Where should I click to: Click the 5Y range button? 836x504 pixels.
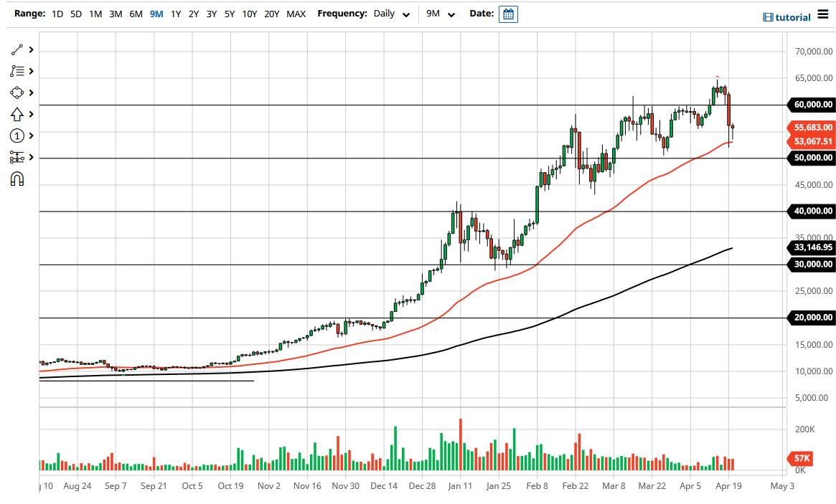(x=230, y=13)
